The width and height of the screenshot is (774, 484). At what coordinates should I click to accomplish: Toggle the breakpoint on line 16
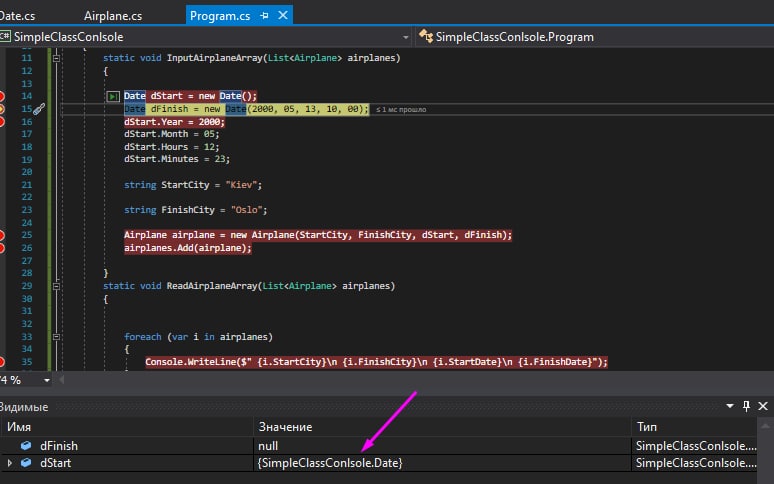[x=1, y=122]
